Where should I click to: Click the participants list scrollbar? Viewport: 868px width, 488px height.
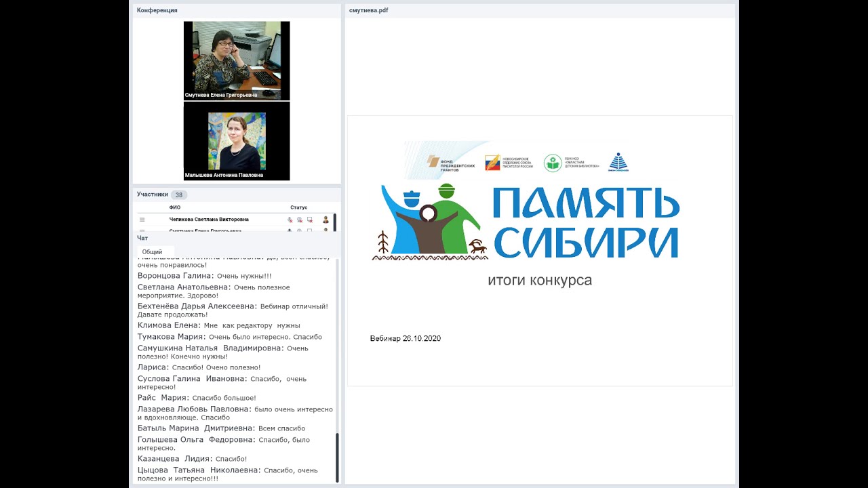334,222
